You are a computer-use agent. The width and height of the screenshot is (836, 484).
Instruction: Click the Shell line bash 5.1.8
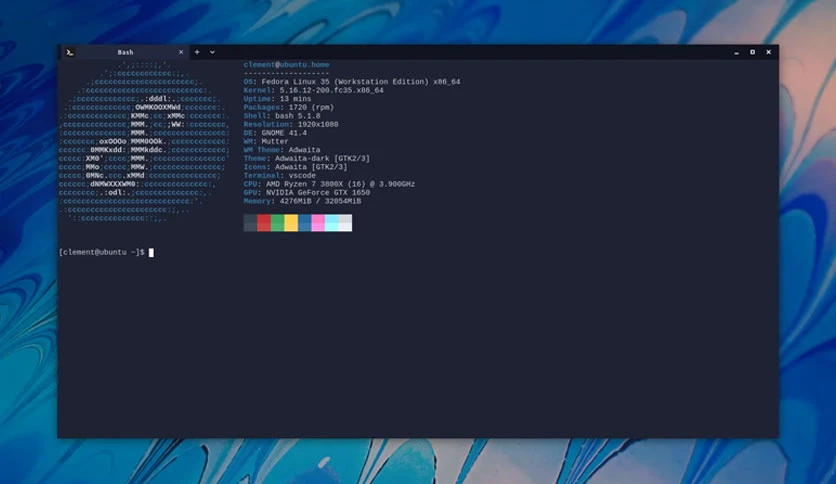pyautogui.click(x=282, y=116)
